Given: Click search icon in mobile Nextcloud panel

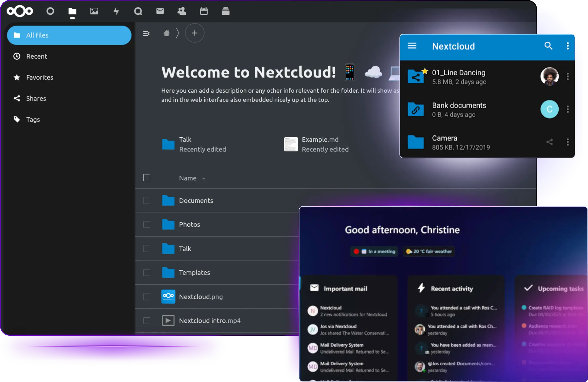Looking at the screenshot, I should point(548,46).
